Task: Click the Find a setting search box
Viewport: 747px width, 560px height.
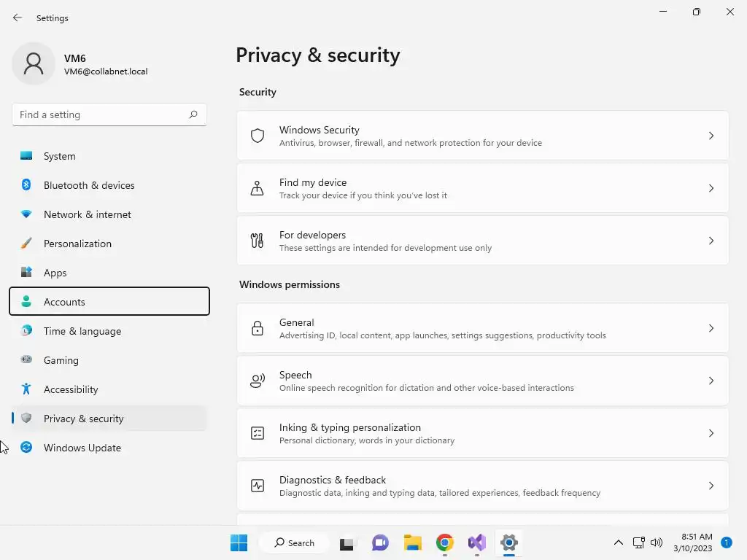Action: pyautogui.click(x=102, y=114)
